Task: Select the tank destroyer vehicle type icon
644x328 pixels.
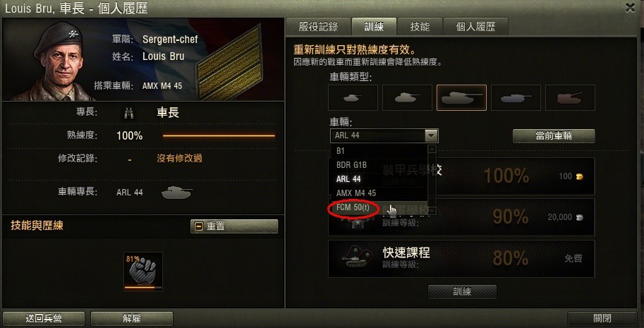Action: click(516, 98)
